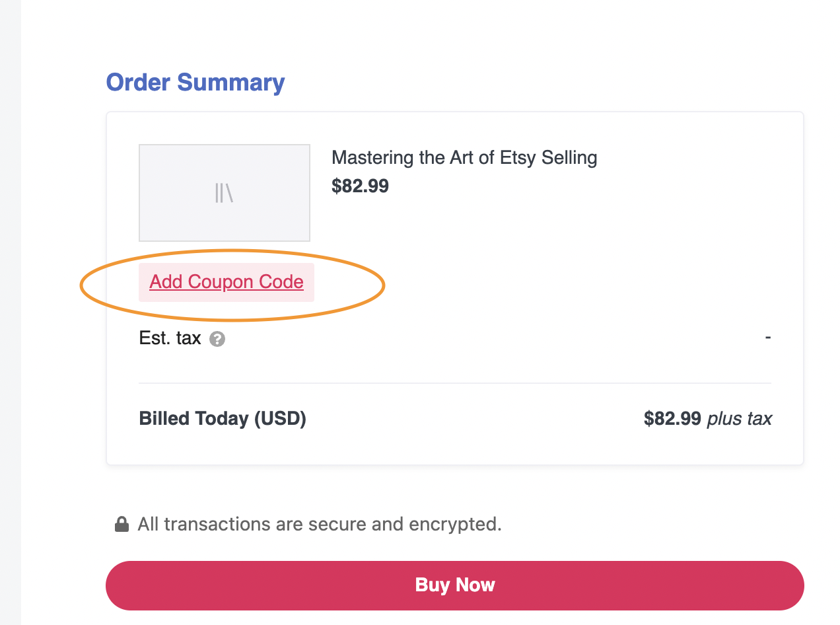Click the Est. tax help question mark icon

pos(217,340)
